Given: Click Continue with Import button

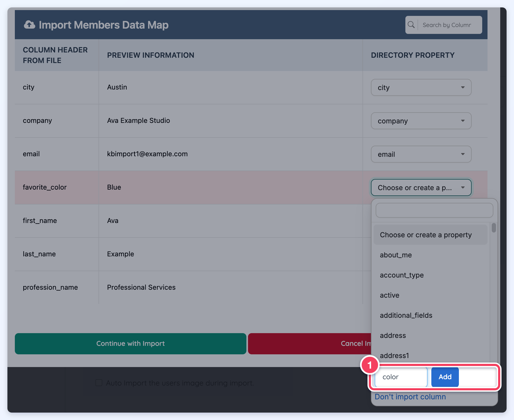Looking at the screenshot, I should [131, 343].
